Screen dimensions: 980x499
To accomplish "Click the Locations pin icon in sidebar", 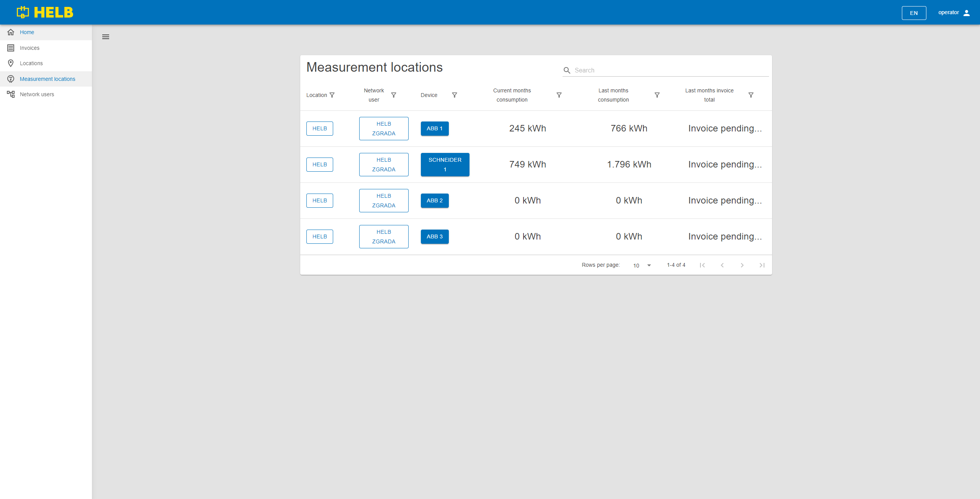I will click(11, 63).
